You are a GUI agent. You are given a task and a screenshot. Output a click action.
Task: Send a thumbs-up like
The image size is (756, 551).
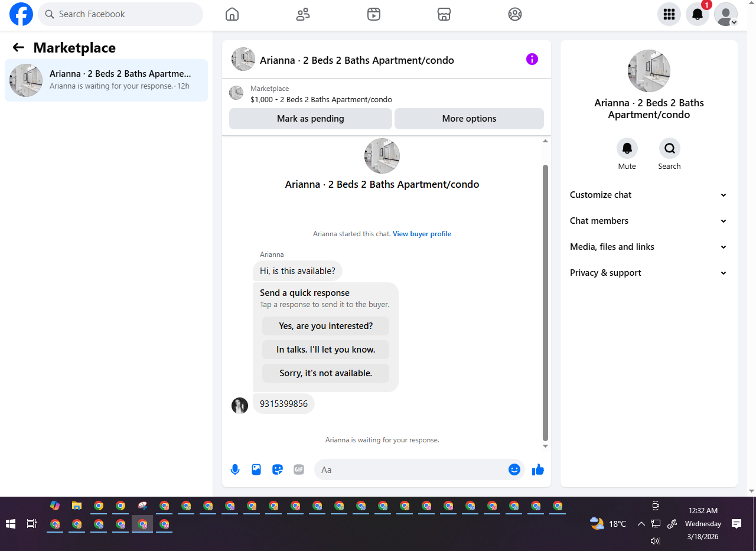tap(538, 470)
